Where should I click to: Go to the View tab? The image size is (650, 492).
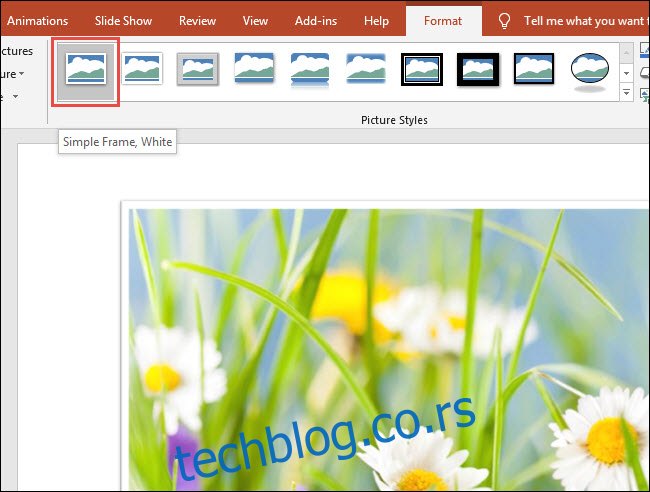pyautogui.click(x=255, y=21)
